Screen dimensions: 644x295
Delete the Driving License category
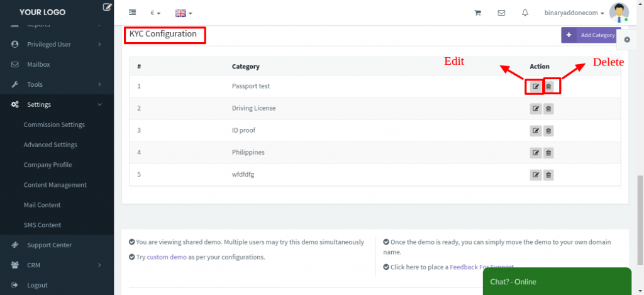click(548, 109)
